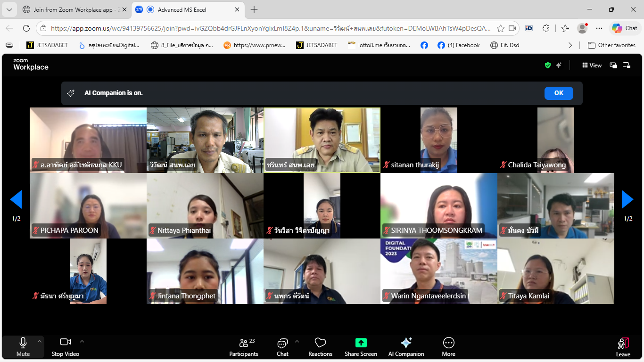Image resolution: width=644 pixels, height=362 pixels.
Task: Mute the microphone
Action: [23, 347]
